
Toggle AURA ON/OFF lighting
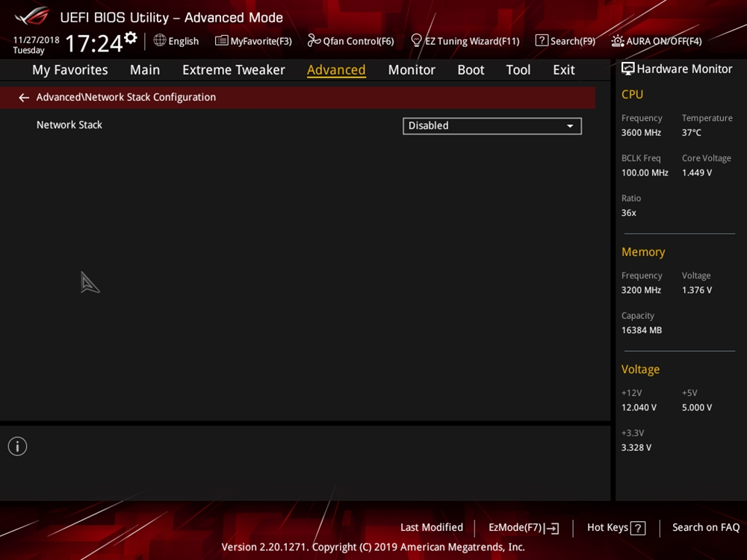[618, 41]
